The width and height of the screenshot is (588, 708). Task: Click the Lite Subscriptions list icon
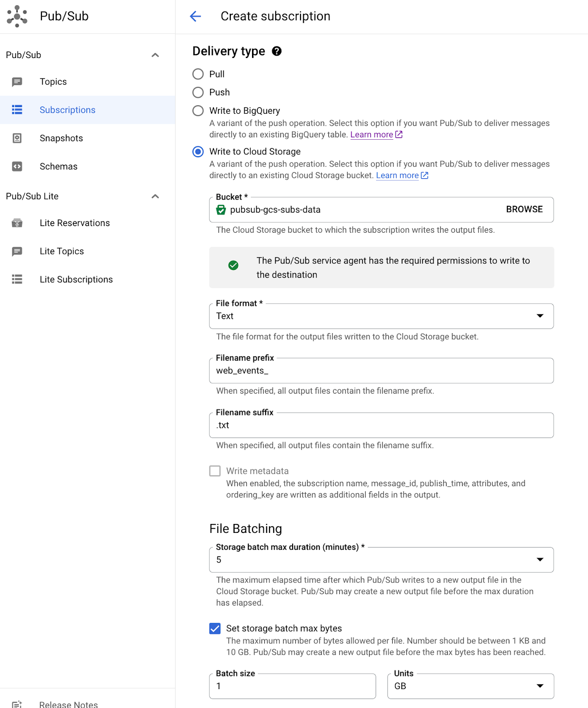(x=17, y=279)
